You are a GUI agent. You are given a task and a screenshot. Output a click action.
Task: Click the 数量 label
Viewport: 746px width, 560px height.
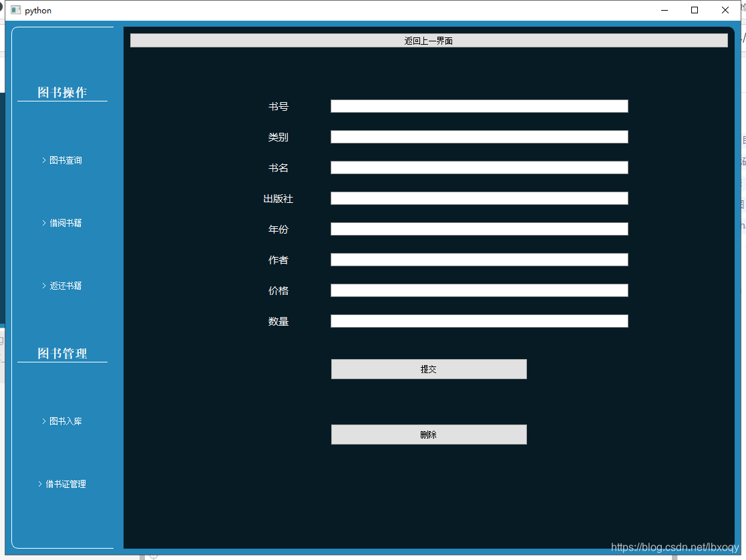pyautogui.click(x=278, y=321)
